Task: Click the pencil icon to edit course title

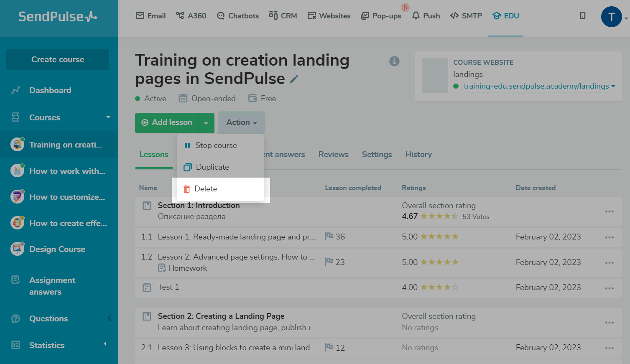Action: pyautogui.click(x=294, y=79)
